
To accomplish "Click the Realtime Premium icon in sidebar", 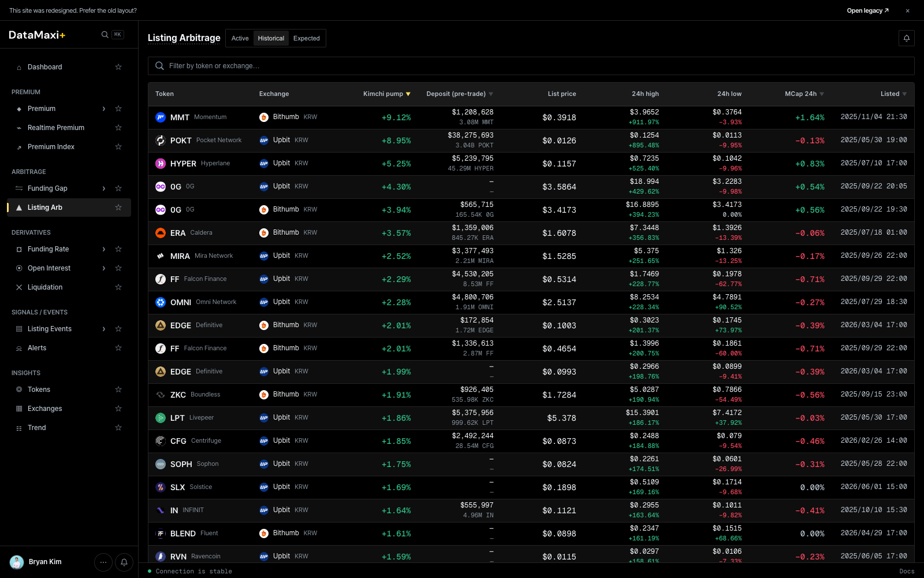I will coord(19,128).
